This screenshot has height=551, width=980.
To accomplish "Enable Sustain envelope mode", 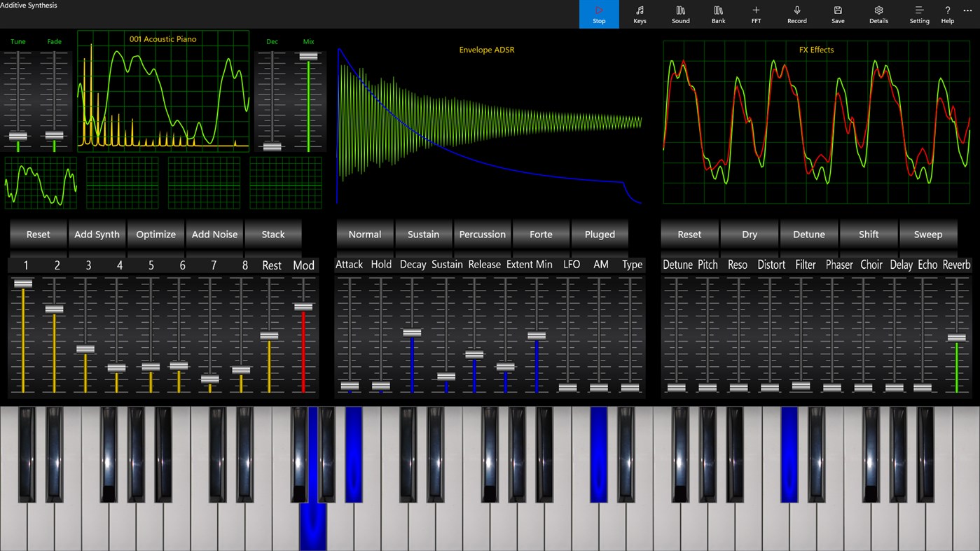I will [423, 234].
